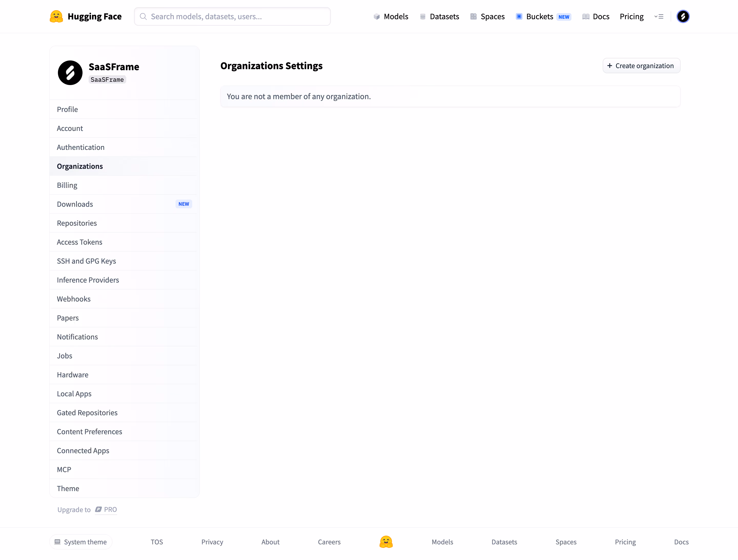This screenshot has height=560, width=738.
Task: Open Models from the top navigation
Action: 391,16
